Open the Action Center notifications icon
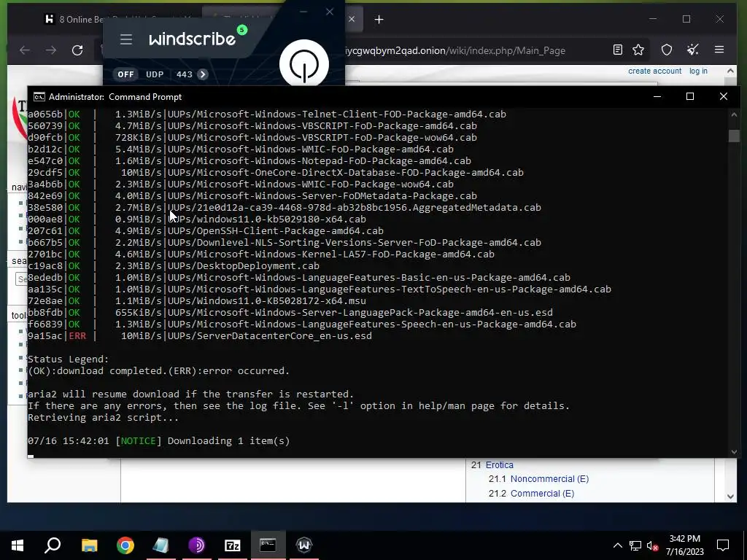 point(723,545)
